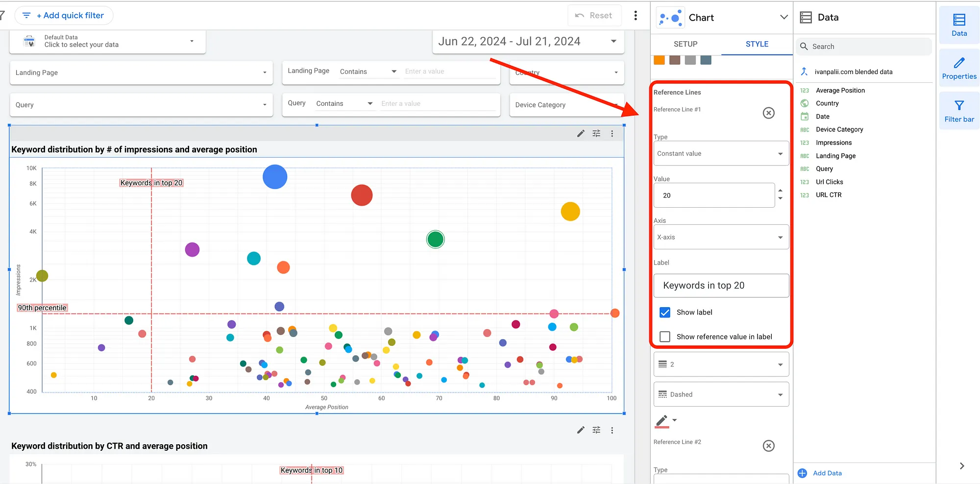Switch to the STYLE tab
980x484 pixels.
click(757, 44)
